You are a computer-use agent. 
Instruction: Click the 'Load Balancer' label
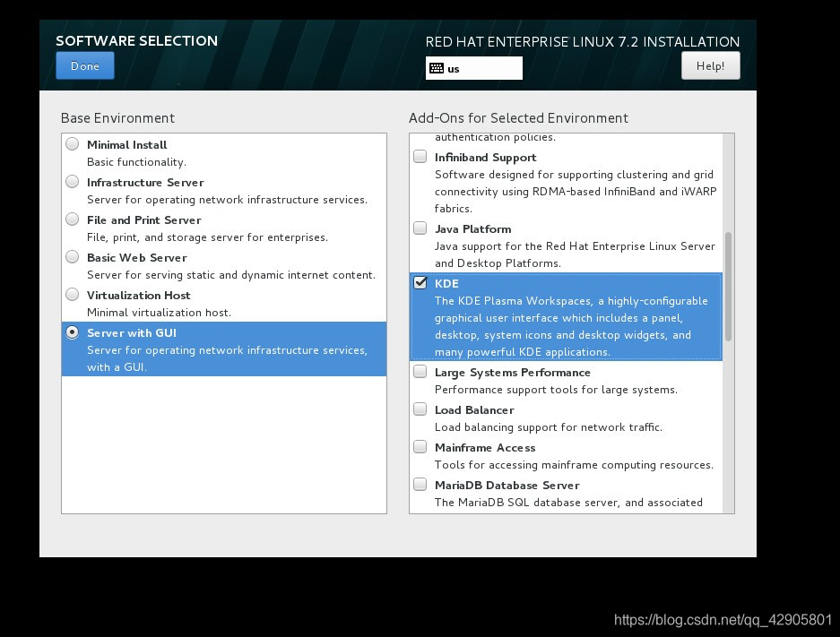pyautogui.click(x=474, y=410)
